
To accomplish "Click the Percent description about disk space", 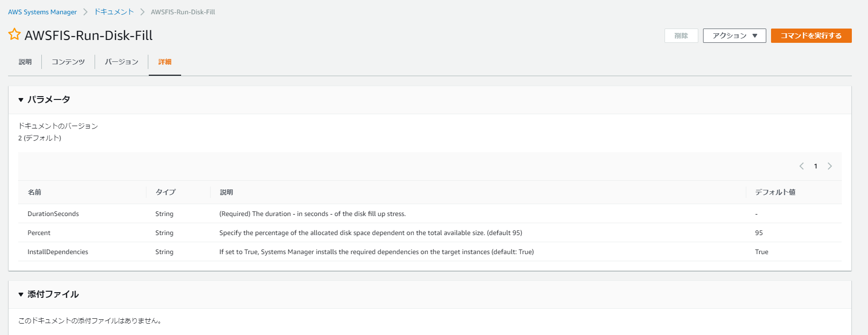I will pyautogui.click(x=371, y=233).
